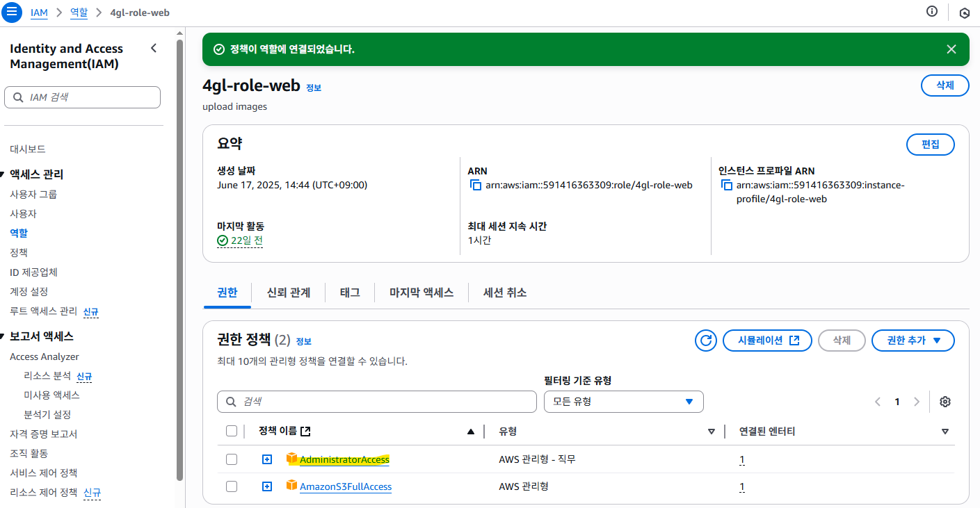Click the external link icon beside 정책 이름
The height and width of the screenshot is (508, 980).
click(x=305, y=432)
